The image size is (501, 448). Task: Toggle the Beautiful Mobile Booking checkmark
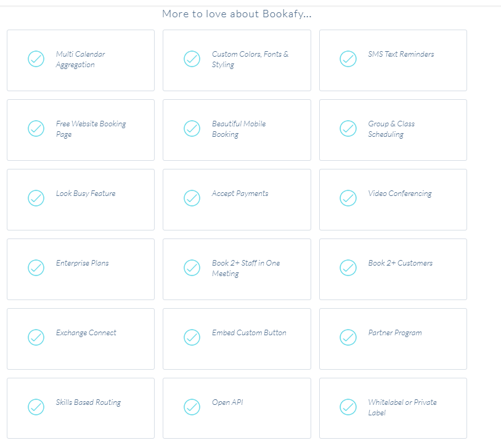[192, 129]
